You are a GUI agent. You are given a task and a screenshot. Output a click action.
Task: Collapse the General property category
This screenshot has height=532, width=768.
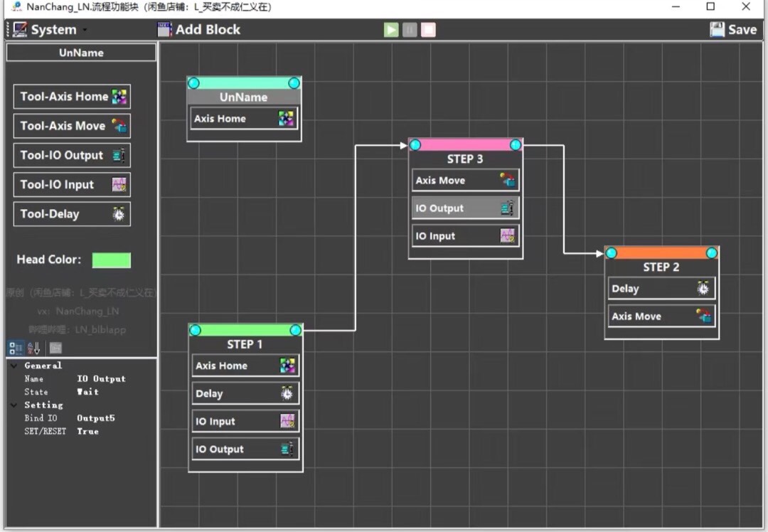pyautogui.click(x=14, y=366)
